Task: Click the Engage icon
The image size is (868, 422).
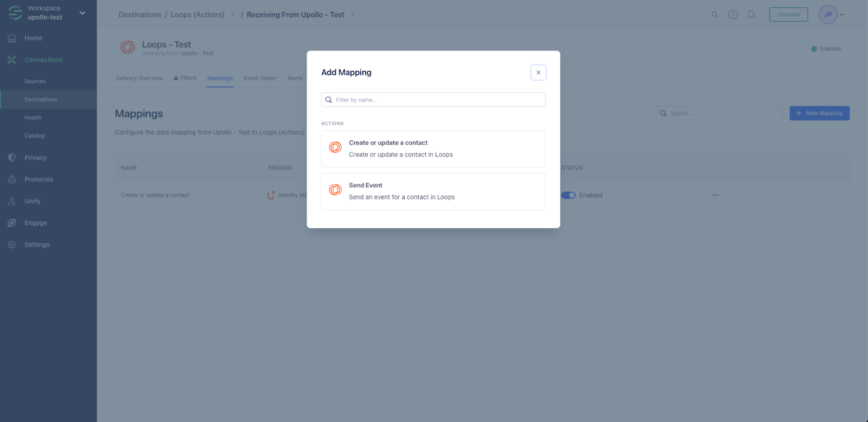Action: click(x=12, y=223)
